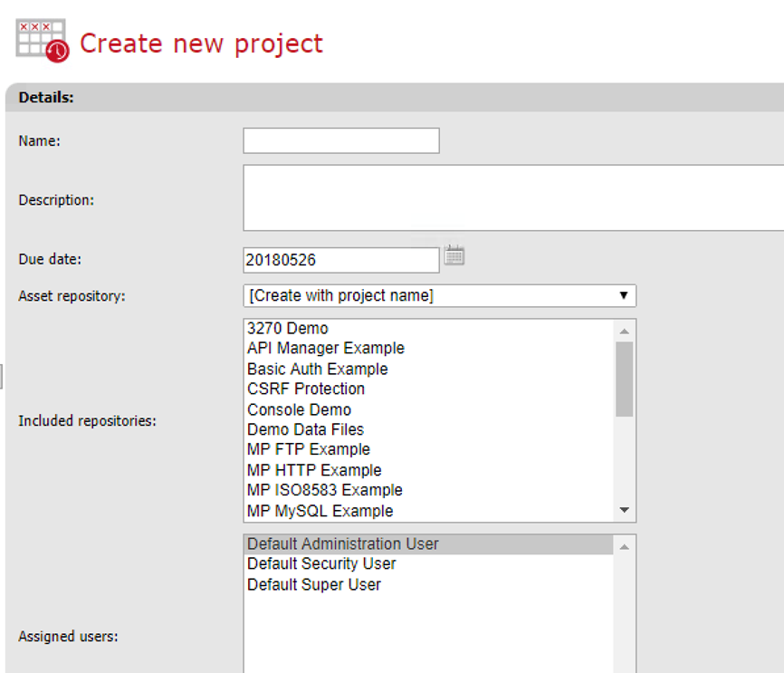Select Default Security User in Assigned users
The image size is (784, 673).
321,563
